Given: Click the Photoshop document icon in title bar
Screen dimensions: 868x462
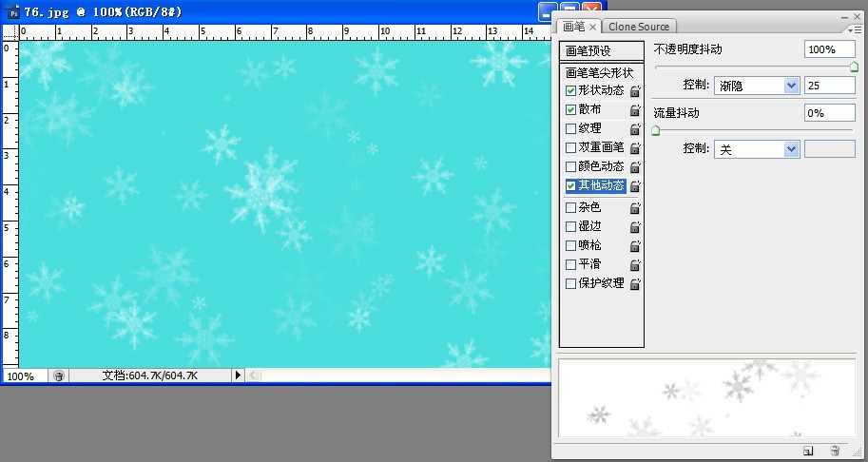Looking at the screenshot, I should coord(13,11).
